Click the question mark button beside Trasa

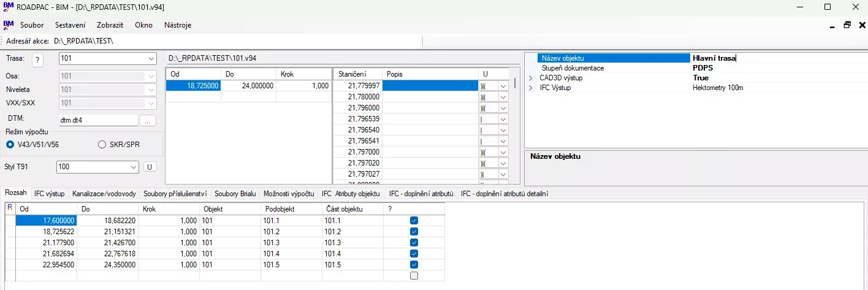pyautogui.click(x=38, y=59)
